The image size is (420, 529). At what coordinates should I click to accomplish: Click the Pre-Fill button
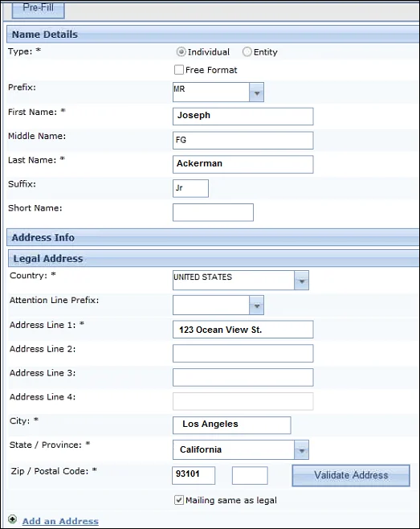(38, 9)
